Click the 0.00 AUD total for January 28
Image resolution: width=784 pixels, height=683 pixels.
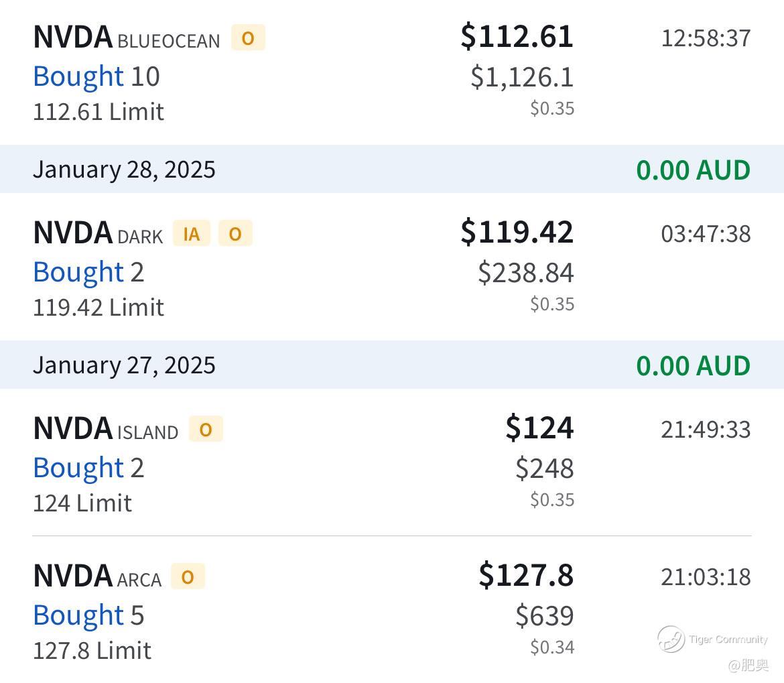tap(693, 170)
